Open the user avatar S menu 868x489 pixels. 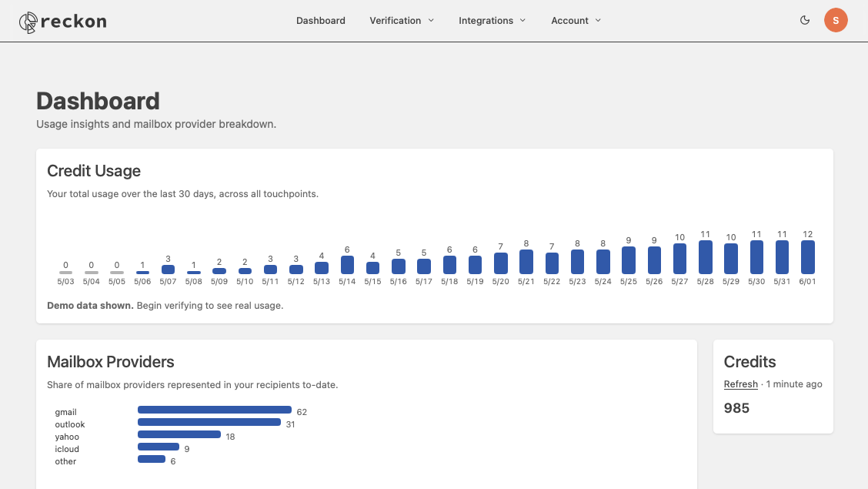836,21
